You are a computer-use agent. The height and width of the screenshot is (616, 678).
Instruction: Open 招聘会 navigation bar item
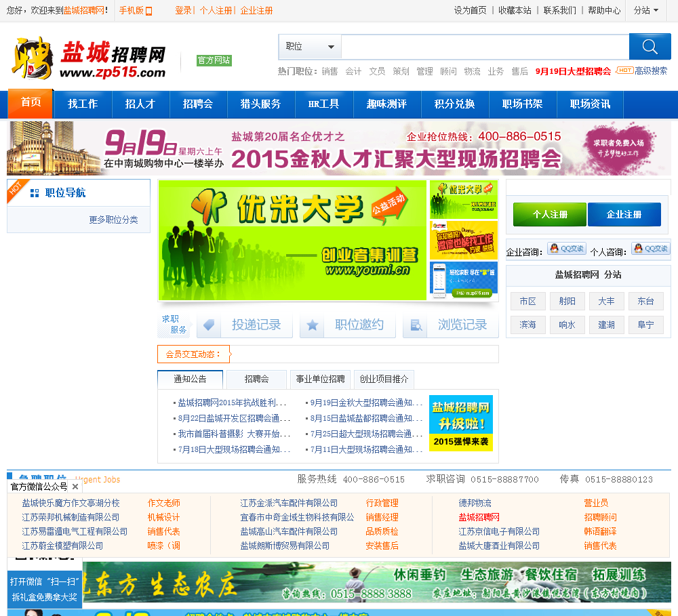[197, 104]
